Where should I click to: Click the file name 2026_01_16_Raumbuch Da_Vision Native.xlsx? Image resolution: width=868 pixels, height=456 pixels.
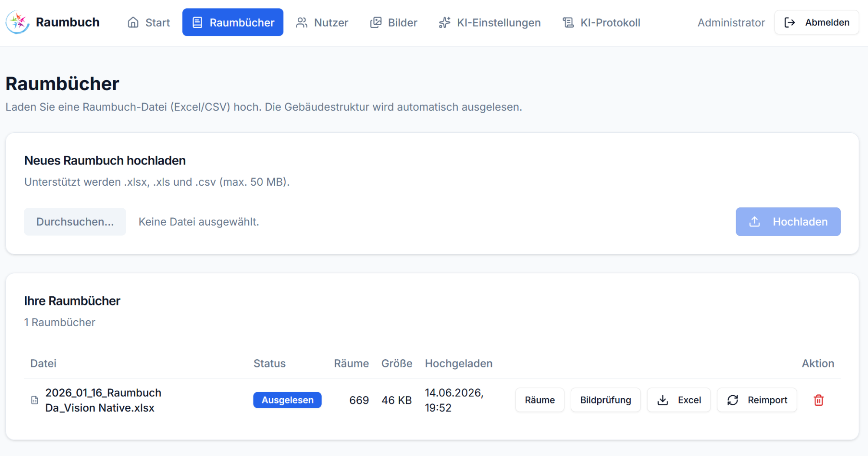coord(103,400)
